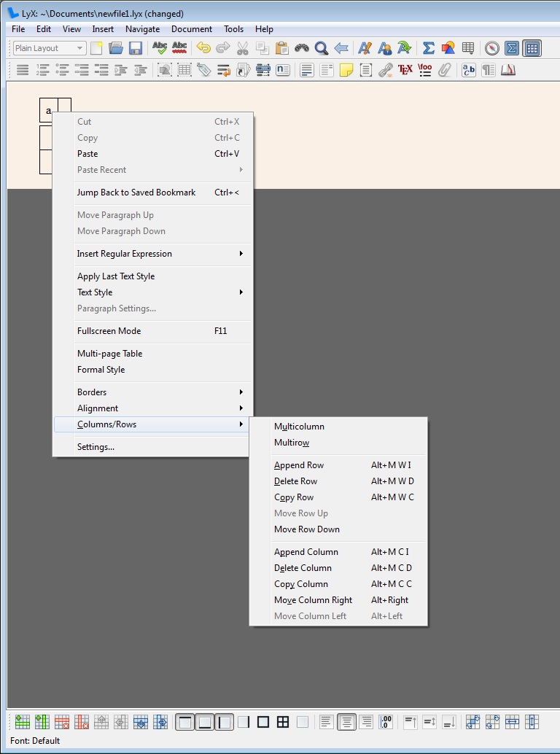
Task: Open paragraph settings pilcrow icon
Action: [489, 70]
